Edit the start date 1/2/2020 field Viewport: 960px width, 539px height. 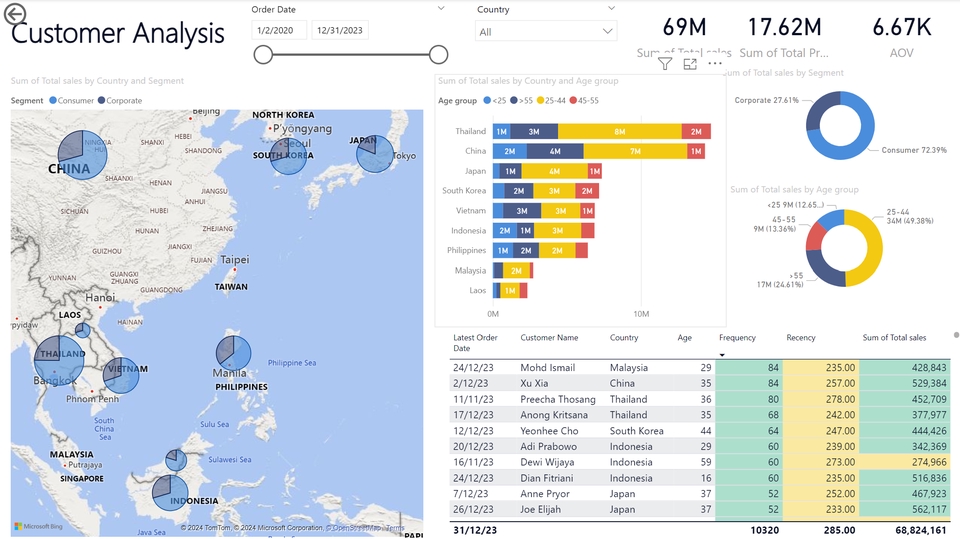[x=279, y=30]
